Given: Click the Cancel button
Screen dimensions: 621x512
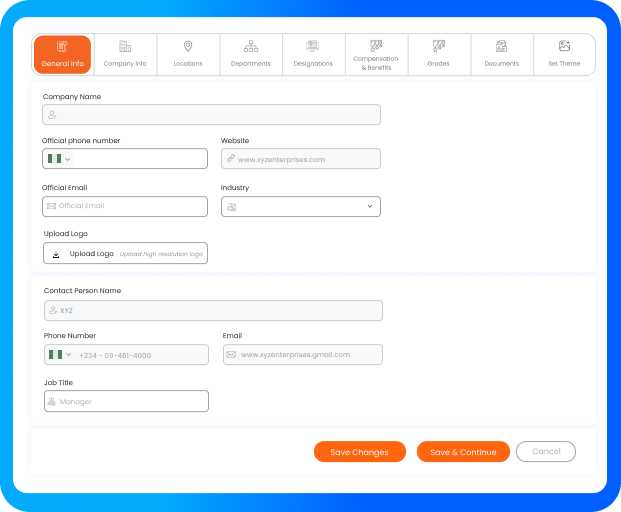Looking at the screenshot, I should pyautogui.click(x=546, y=452).
